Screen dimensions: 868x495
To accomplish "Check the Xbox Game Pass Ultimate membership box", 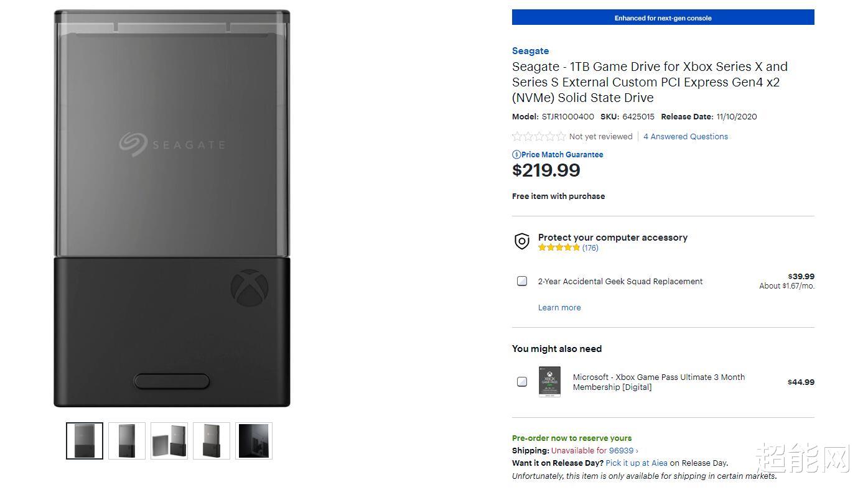I will point(522,382).
